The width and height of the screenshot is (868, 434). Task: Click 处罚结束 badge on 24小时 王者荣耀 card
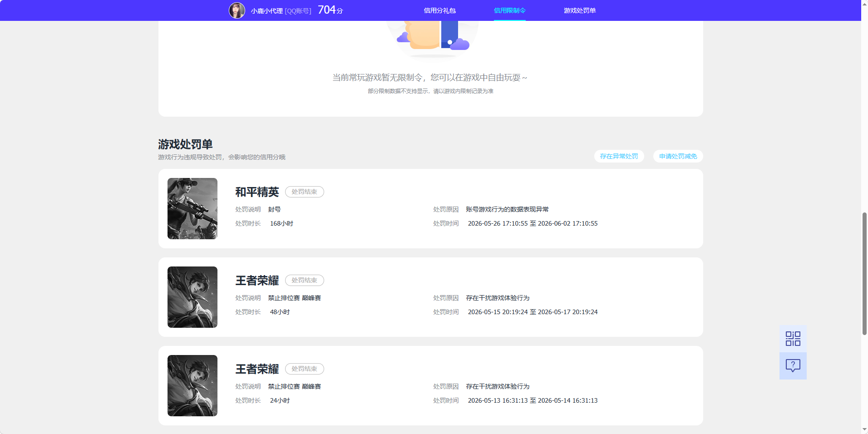[x=304, y=369]
